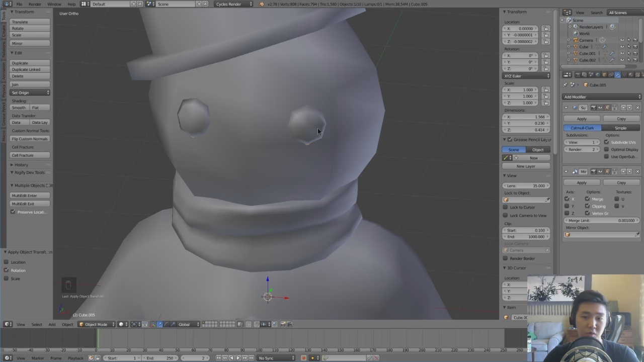Lock the X location value

(x=546, y=29)
